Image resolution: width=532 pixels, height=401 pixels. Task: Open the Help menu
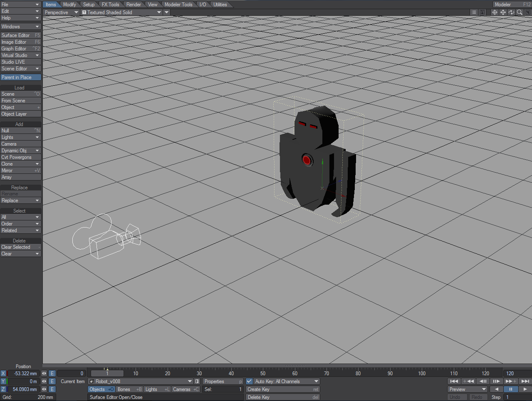[x=21, y=18]
